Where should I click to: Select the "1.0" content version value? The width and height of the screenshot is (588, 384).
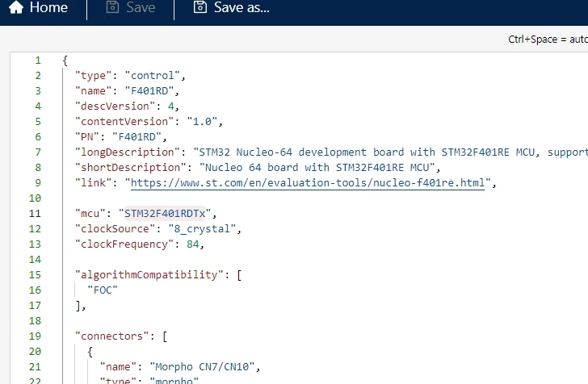[202, 122]
